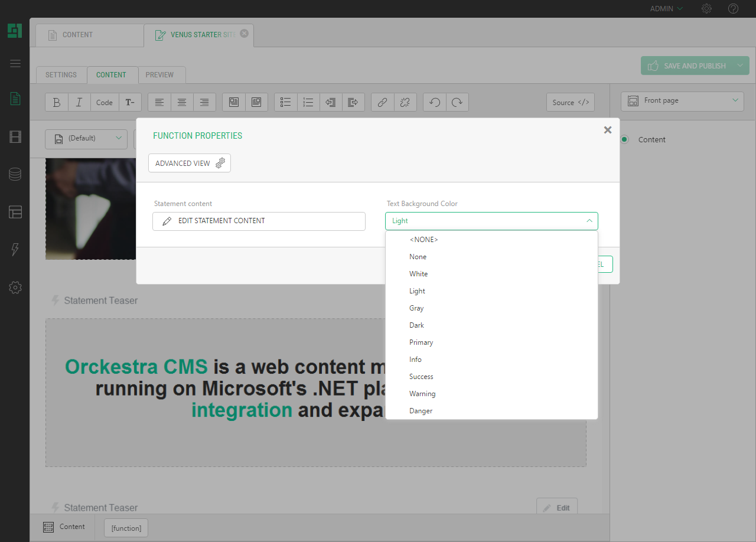This screenshot has height=542, width=756.
Task: Choose Warning from the color list
Action: coord(422,394)
